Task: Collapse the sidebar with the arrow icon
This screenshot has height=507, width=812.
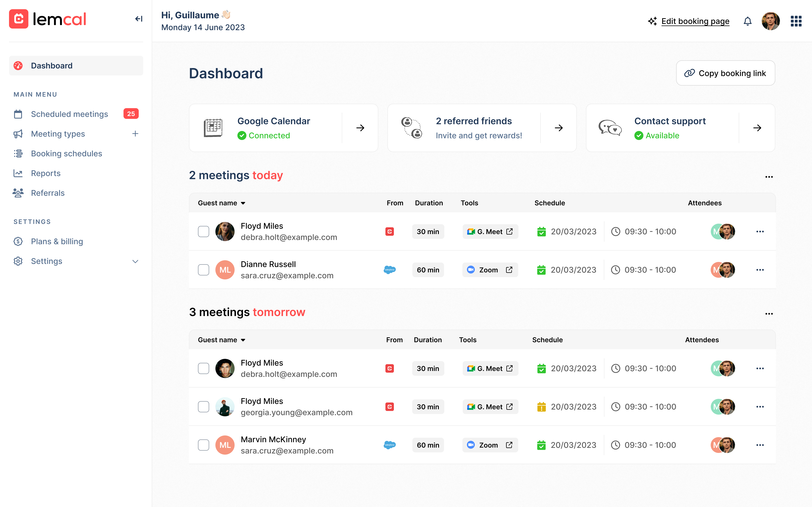Action: (139, 19)
